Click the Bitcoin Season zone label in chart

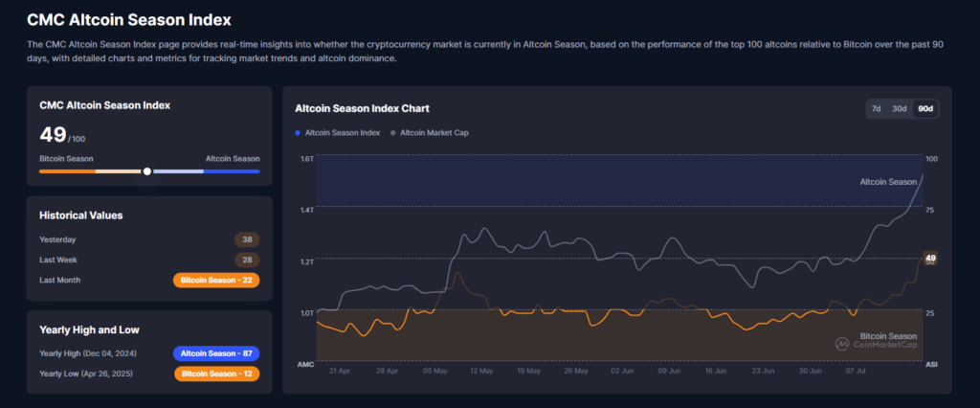[888, 336]
